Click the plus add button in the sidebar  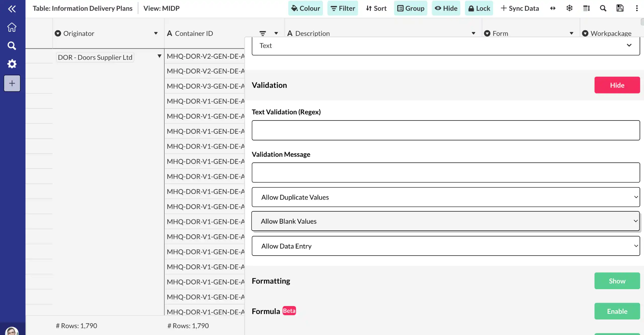click(x=12, y=83)
